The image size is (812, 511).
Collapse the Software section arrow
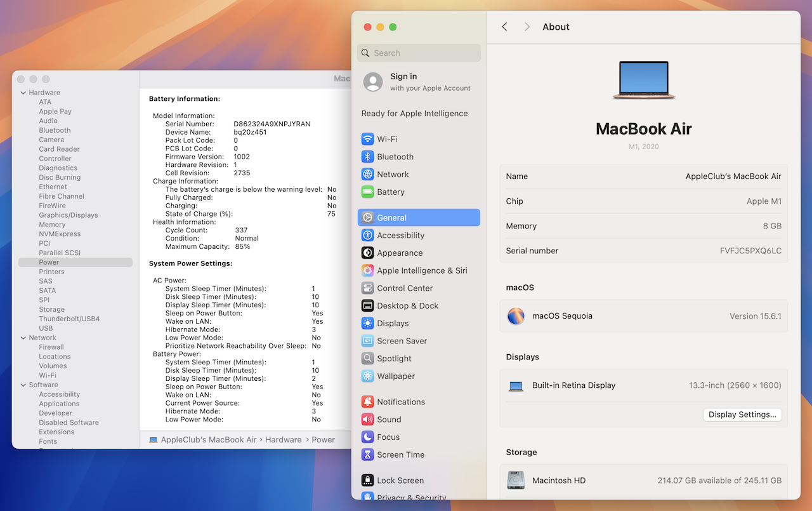point(23,385)
